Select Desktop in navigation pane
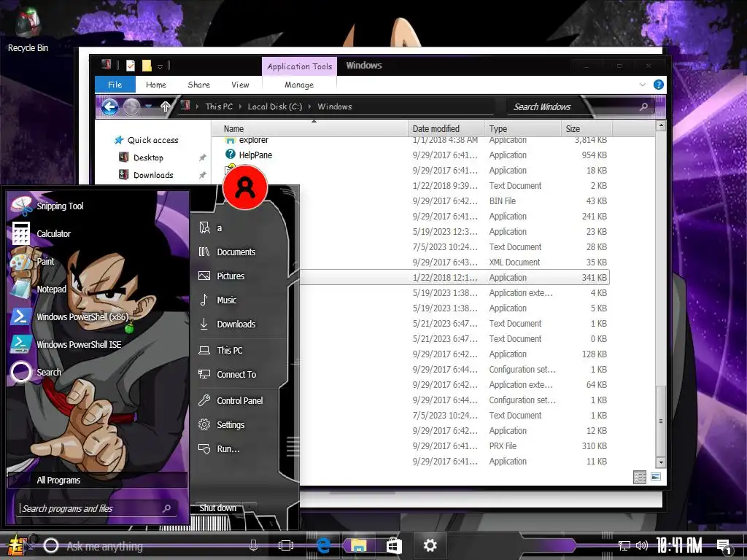 pyautogui.click(x=148, y=157)
